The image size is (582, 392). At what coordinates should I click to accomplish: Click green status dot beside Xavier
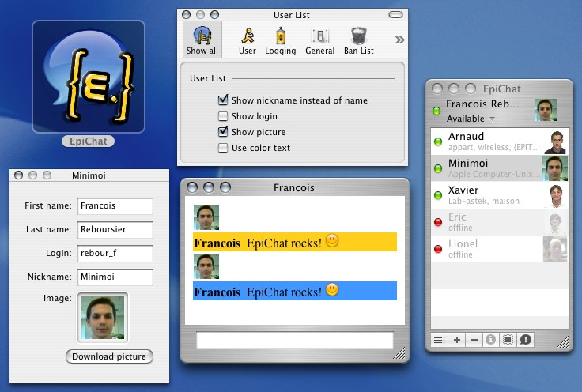(x=438, y=195)
